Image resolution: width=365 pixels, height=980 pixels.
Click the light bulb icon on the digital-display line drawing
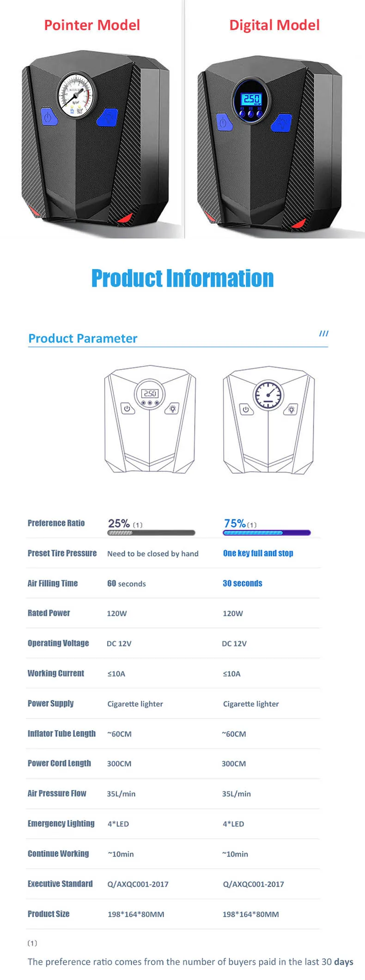point(172,408)
